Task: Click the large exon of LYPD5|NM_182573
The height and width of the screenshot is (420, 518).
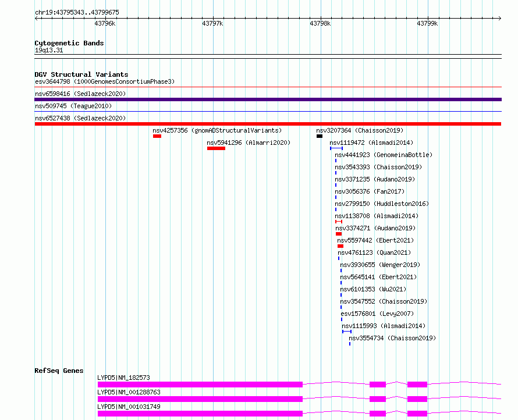Action: [200, 385]
